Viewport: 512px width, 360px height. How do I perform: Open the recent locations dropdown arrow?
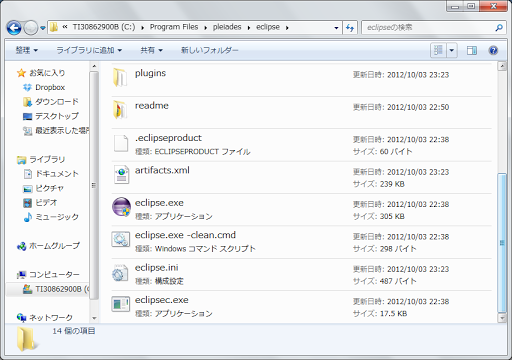click(x=43, y=28)
